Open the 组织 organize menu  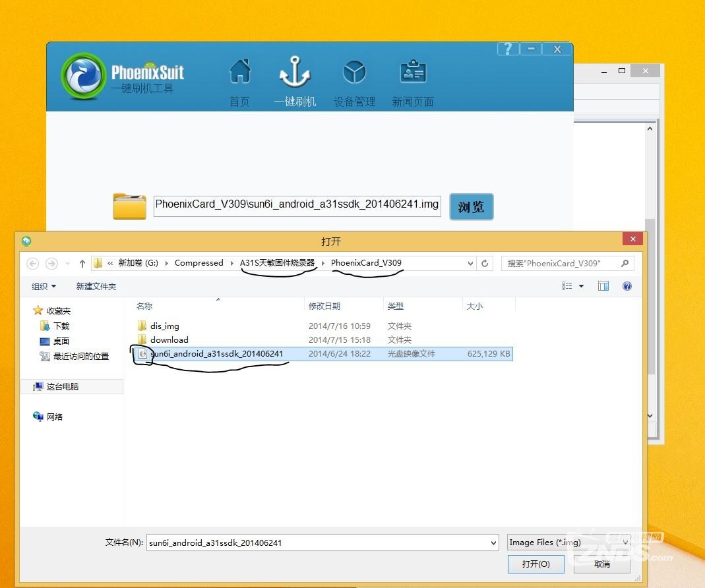44,286
